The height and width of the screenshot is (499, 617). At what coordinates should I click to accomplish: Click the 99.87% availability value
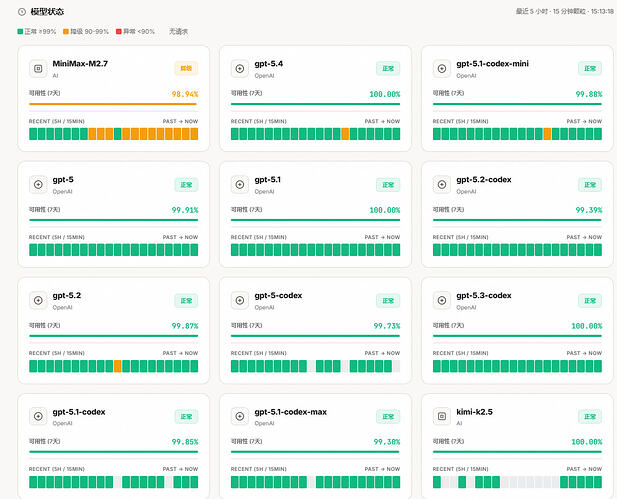pyautogui.click(x=185, y=326)
